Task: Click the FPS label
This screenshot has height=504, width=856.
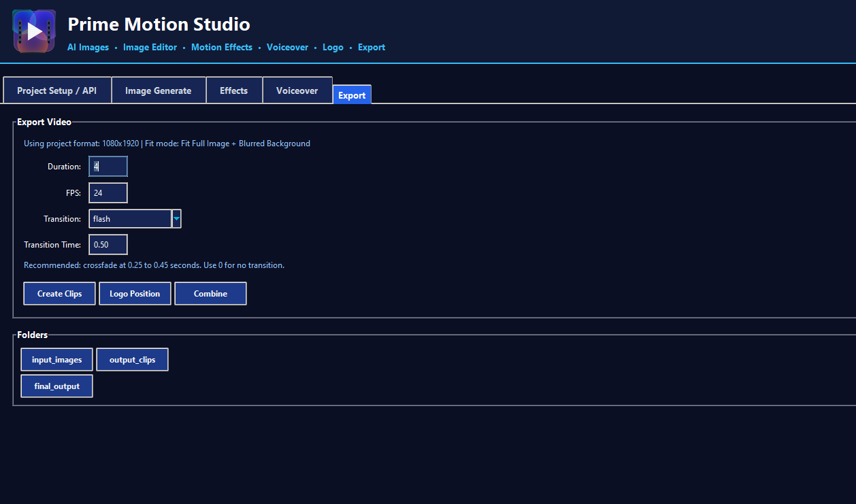Action: [x=73, y=193]
